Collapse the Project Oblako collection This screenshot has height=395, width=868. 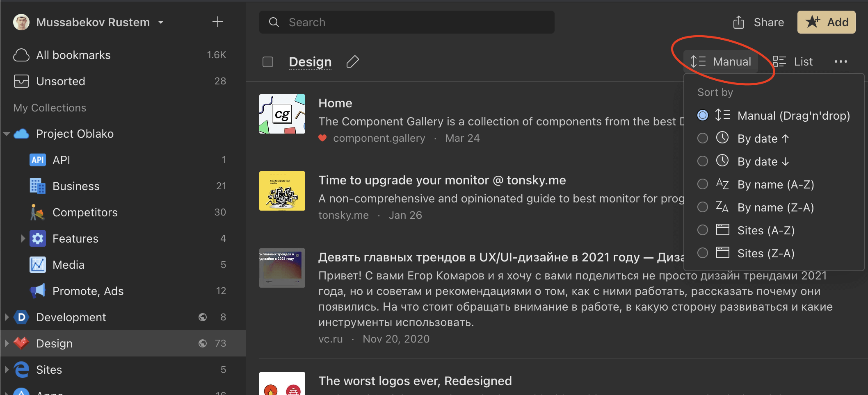pyautogui.click(x=7, y=134)
